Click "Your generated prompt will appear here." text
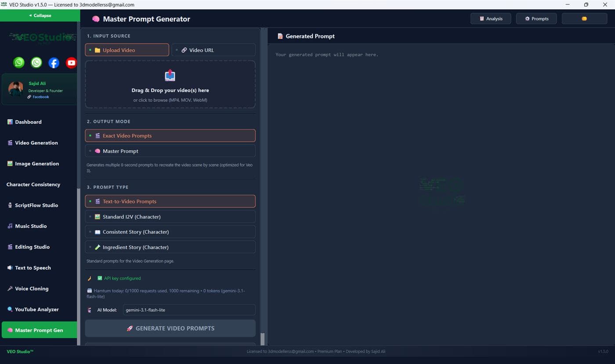 (327, 55)
